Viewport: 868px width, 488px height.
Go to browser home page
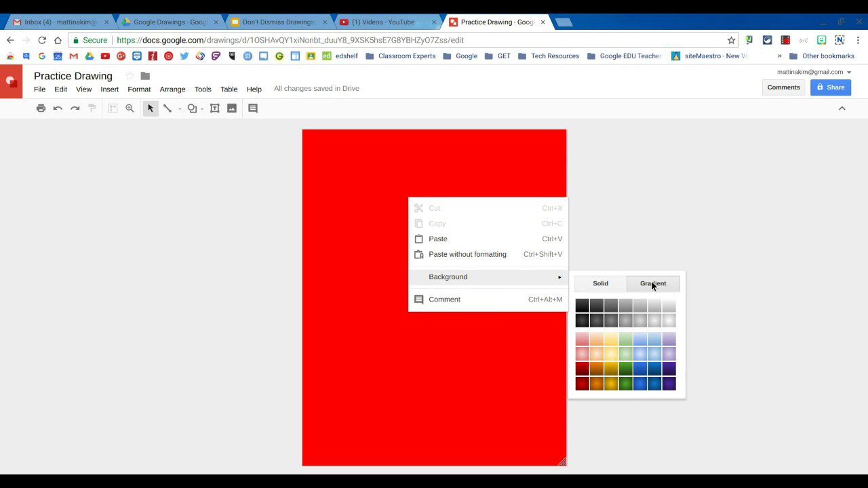click(x=58, y=40)
